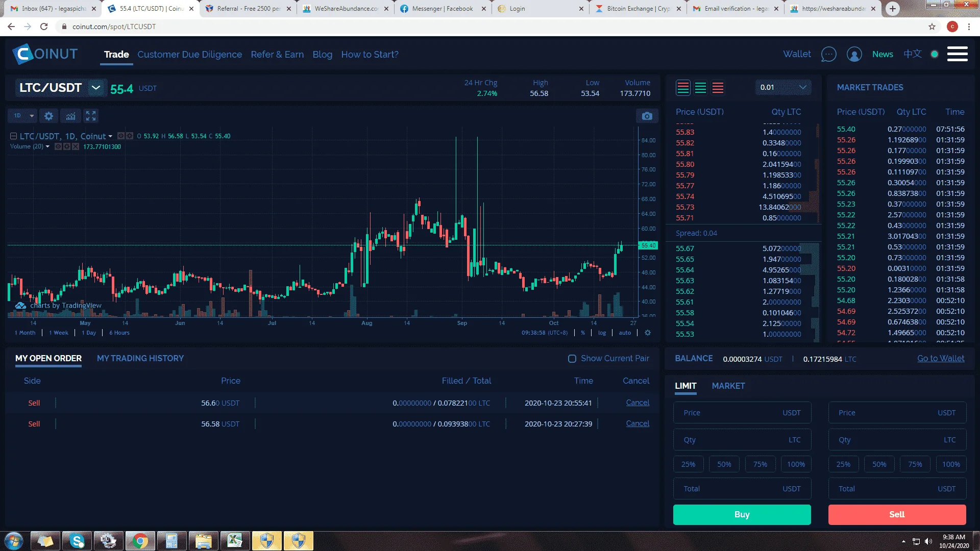Cancel the 56.58 USDT sell order
The image size is (980, 551).
[x=638, y=423]
